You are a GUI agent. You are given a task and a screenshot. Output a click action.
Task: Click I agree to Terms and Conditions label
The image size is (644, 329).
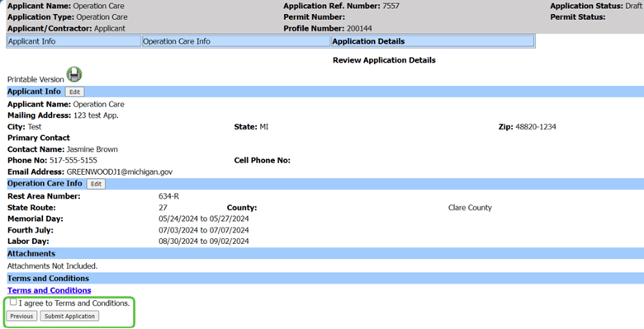(x=74, y=303)
